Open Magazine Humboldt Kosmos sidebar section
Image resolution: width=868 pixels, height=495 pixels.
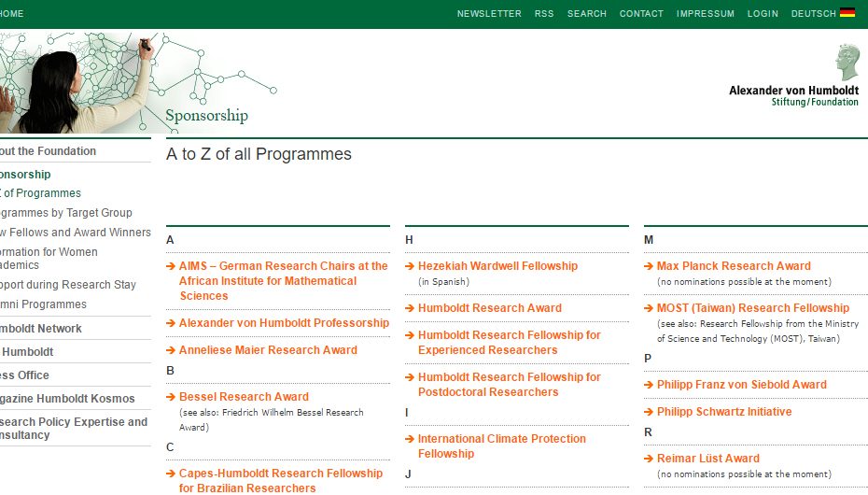[67, 398]
